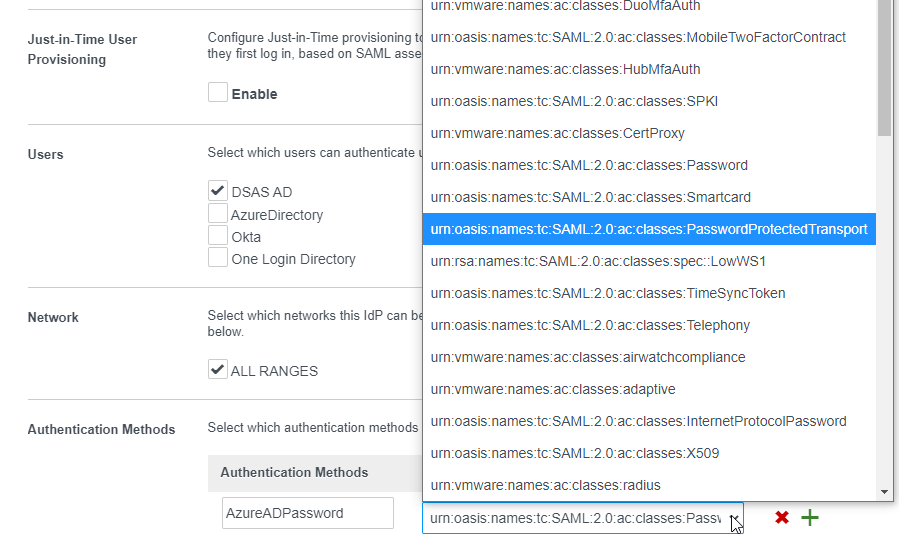
Task: Pick the vmware radius class option
Action: coord(545,485)
